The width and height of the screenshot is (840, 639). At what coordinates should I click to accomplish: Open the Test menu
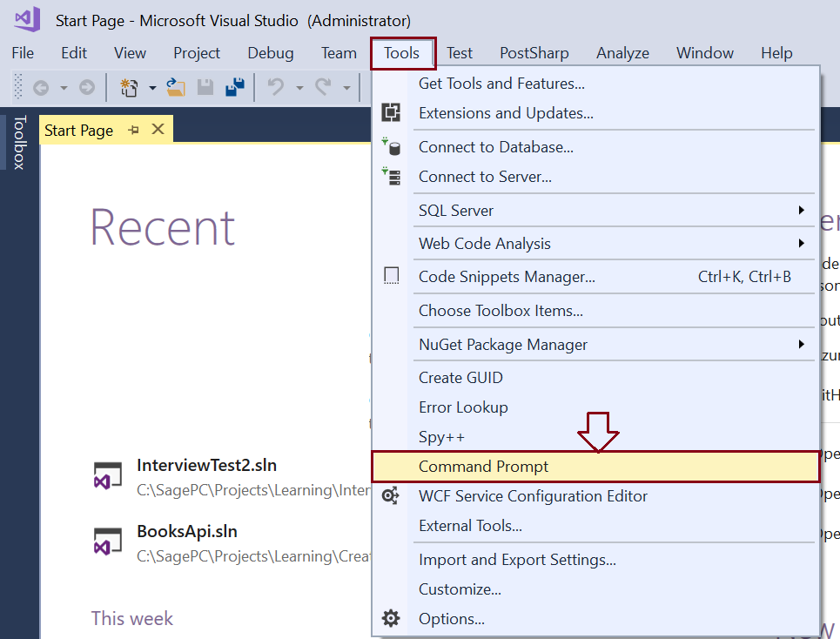tap(460, 53)
